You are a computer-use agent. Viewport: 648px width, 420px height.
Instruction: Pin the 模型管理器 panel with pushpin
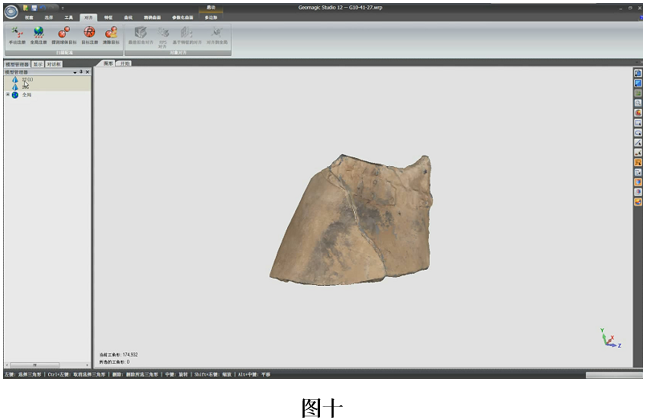tap(81, 72)
